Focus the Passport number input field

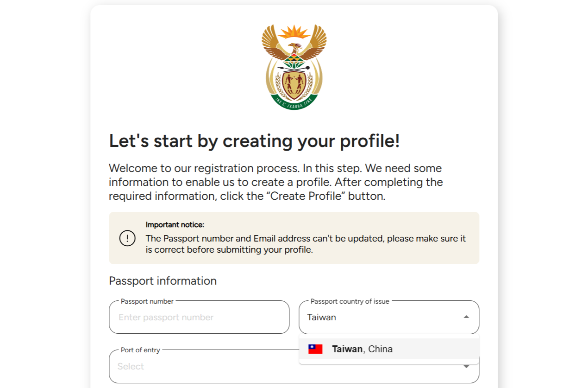pos(199,317)
